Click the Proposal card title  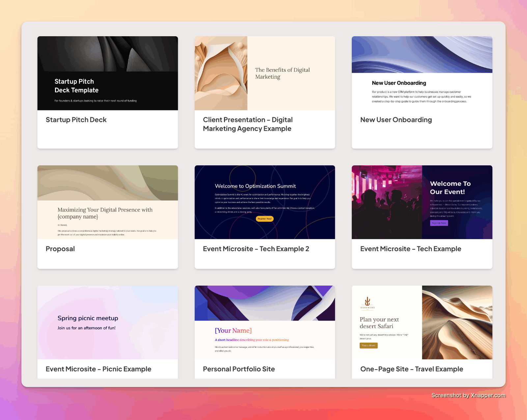[x=60, y=249]
